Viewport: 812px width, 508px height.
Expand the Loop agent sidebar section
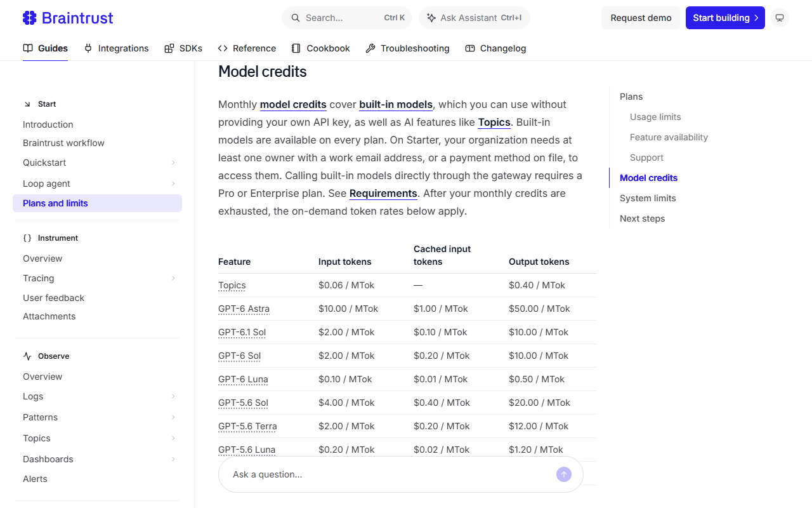tap(173, 184)
